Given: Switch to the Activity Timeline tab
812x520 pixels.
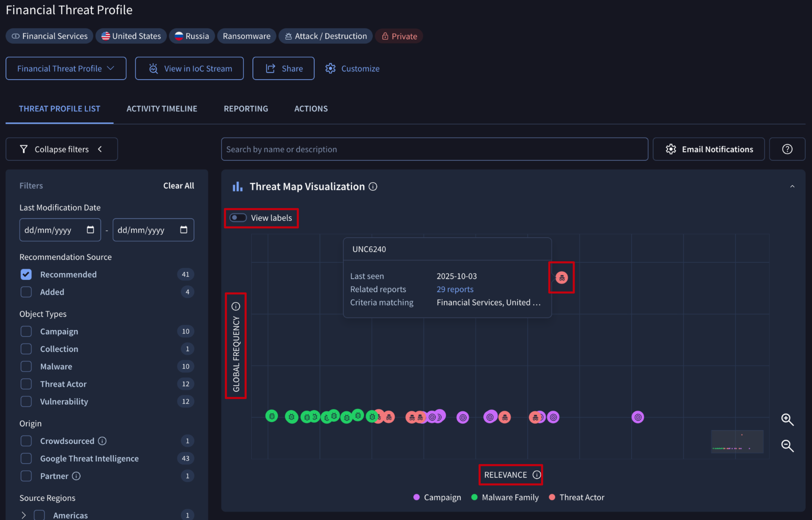Looking at the screenshot, I should click(162, 109).
